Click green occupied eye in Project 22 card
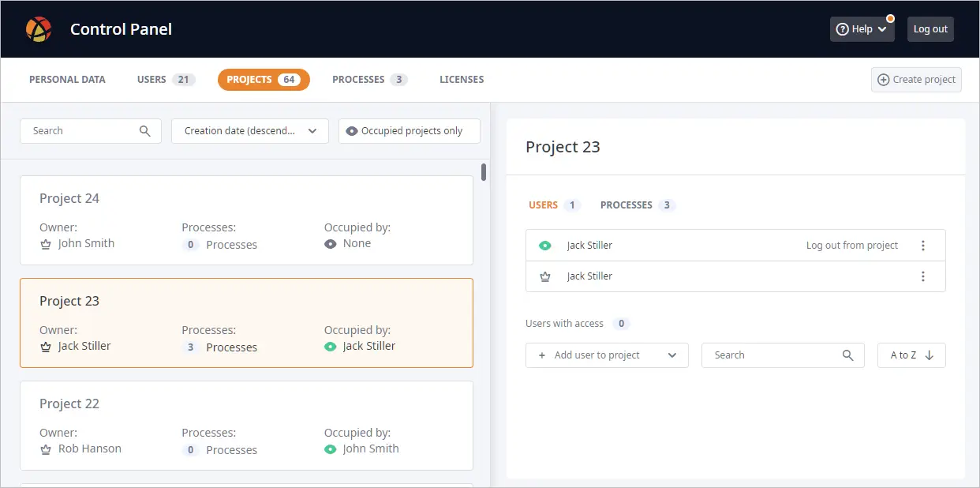This screenshot has height=488, width=980. tap(331, 449)
